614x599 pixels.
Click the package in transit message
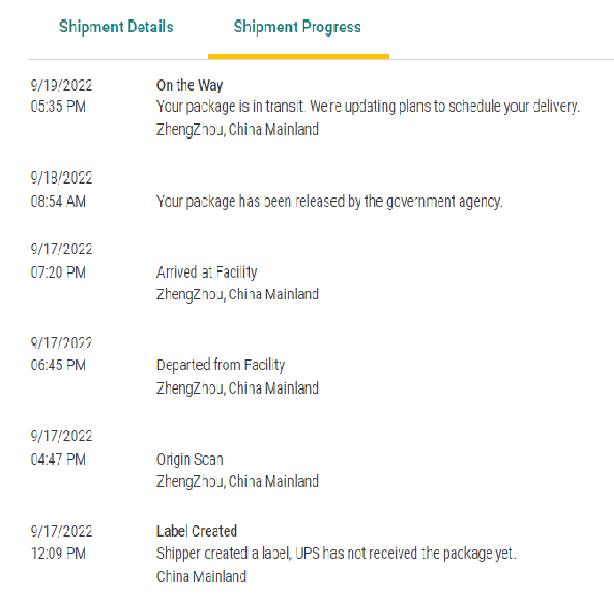[x=368, y=106]
